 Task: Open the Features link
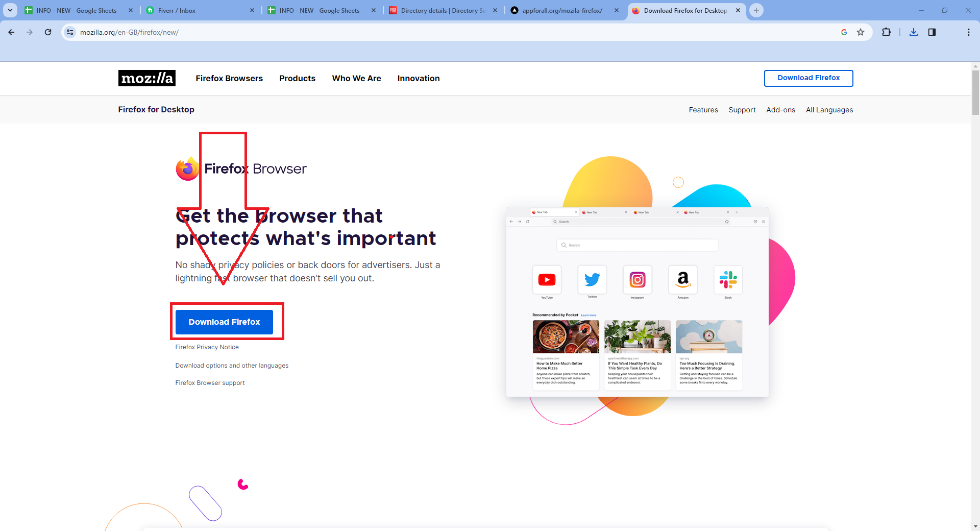click(x=703, y=110)
